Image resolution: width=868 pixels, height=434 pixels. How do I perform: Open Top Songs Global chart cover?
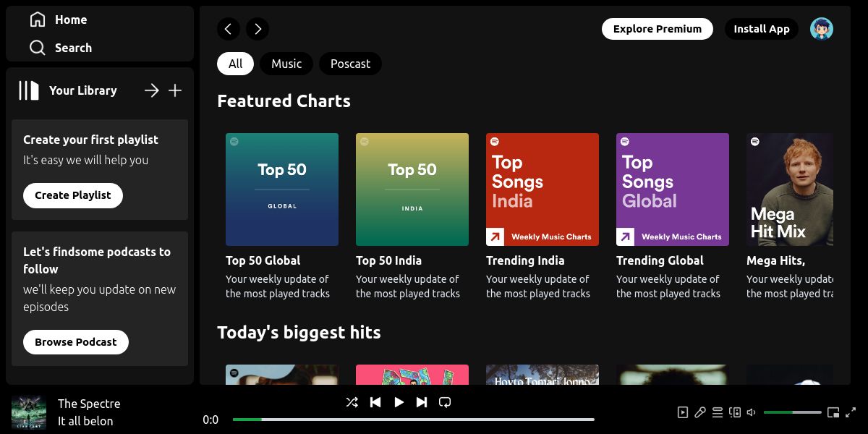coord(673,190)
